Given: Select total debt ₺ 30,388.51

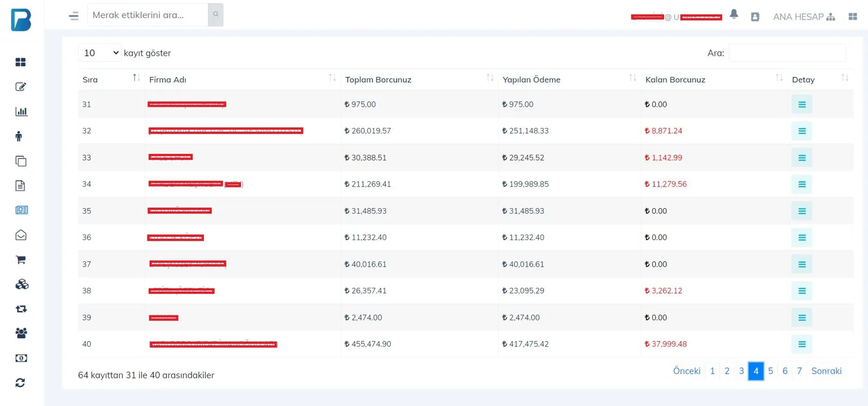Looking at the screenshot, I should pyautogui.click(x=366, y=157).
